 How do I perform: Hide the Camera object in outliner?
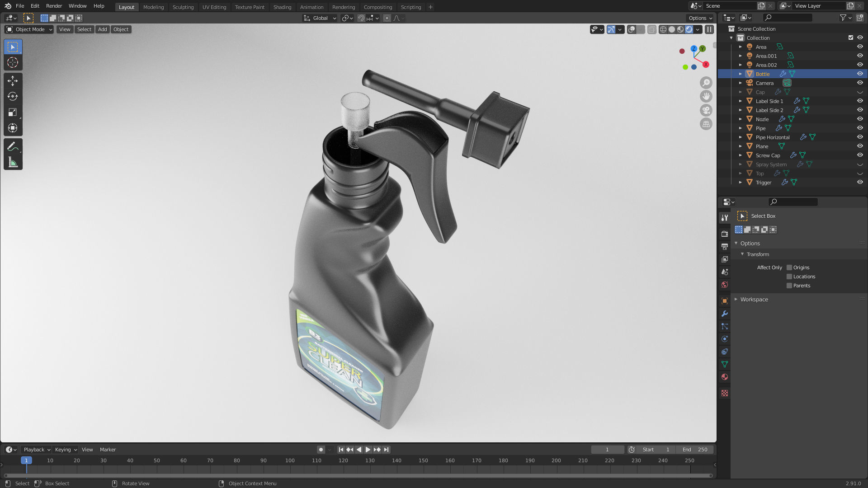click(x=860, y=83)
